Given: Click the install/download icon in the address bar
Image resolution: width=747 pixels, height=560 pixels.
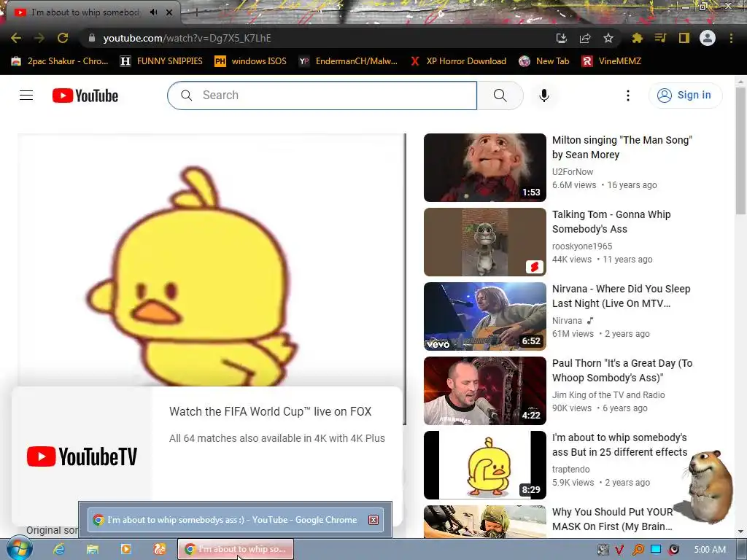Looking at the screenshot, I should 562,38.
